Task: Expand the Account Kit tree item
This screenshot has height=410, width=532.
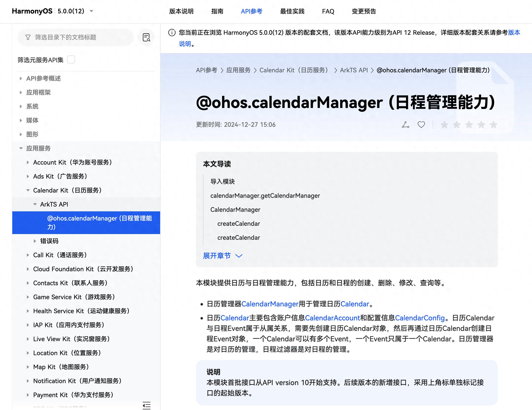Action: tap(28, 162)
